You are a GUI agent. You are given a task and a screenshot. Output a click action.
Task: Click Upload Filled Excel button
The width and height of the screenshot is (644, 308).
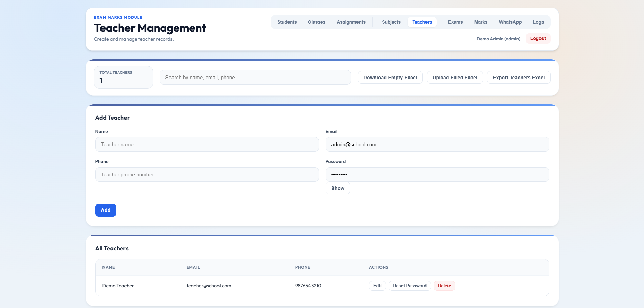click(455, 78)
